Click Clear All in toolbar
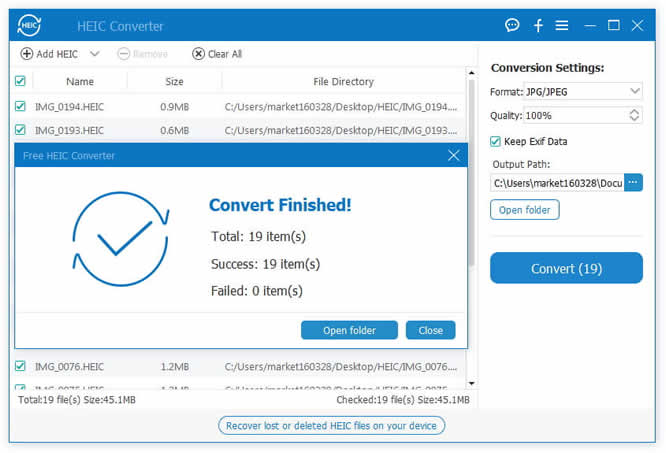The image size is (666, 453). click(217, 54)
